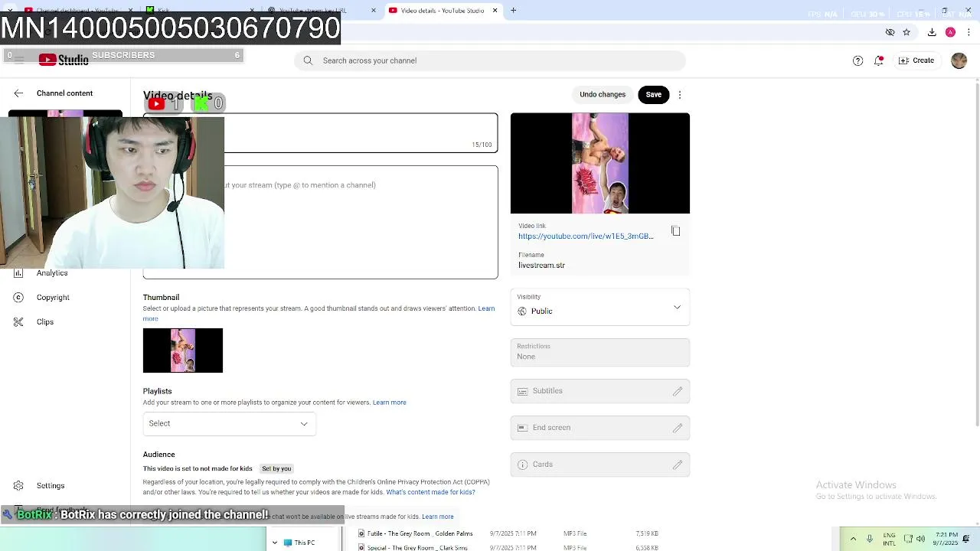Open Clips in the left sidebar
Image resolution: width=980 pixels, height=551 pixels.
(45, 322)
